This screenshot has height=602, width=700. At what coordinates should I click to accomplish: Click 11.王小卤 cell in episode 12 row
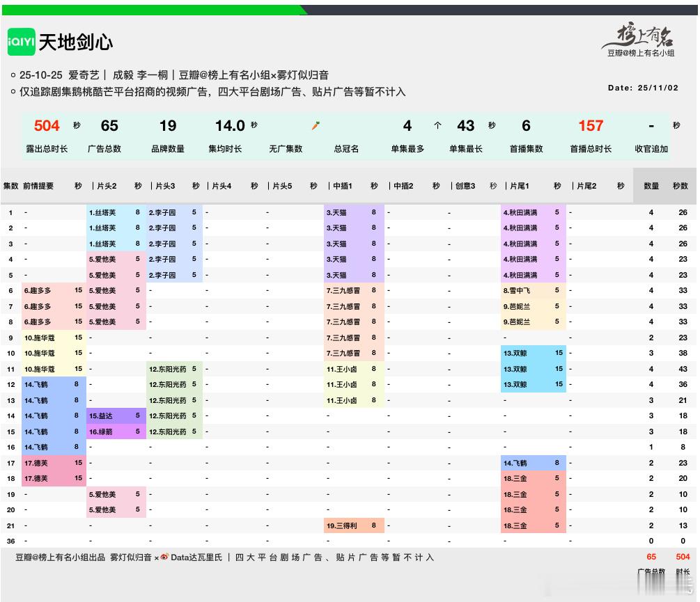pyautogui.click(x=354, y=384)
